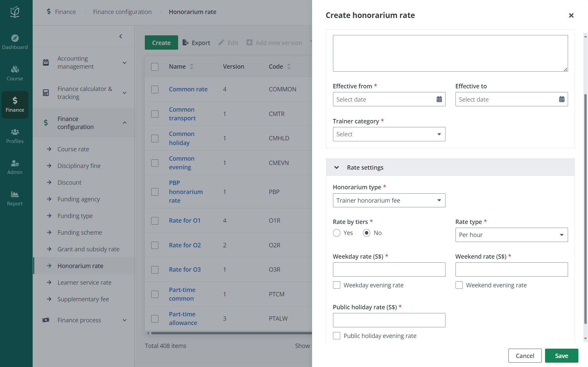Expand the Finance process menu
Screen dimensions: 588x367
[125, 320]
